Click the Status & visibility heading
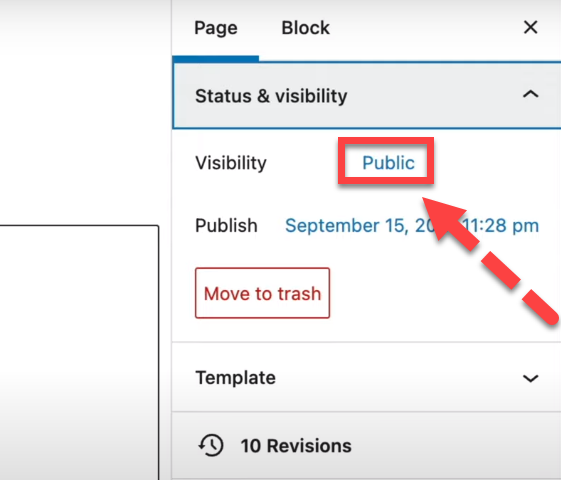Viewport: 561px width, 480px height. pos(271,96)
